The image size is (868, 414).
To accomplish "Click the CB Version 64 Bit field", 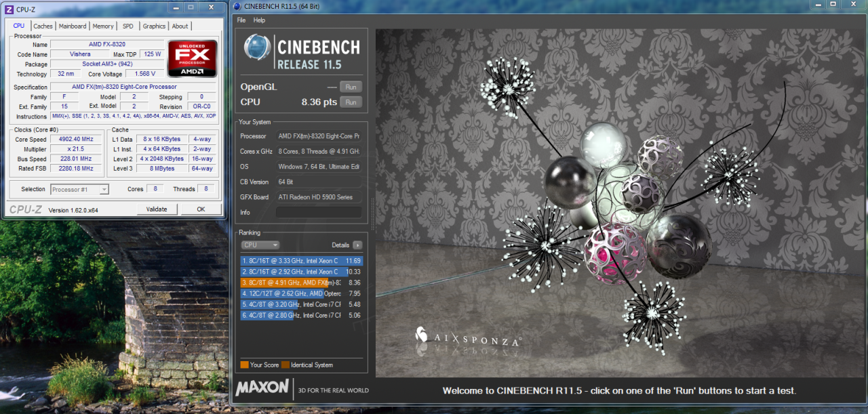I will (318, 182).
